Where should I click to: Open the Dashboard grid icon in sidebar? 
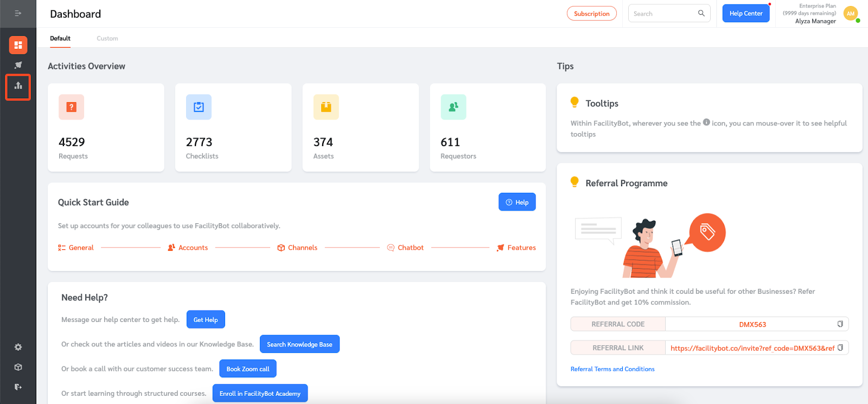pos(18,45)
